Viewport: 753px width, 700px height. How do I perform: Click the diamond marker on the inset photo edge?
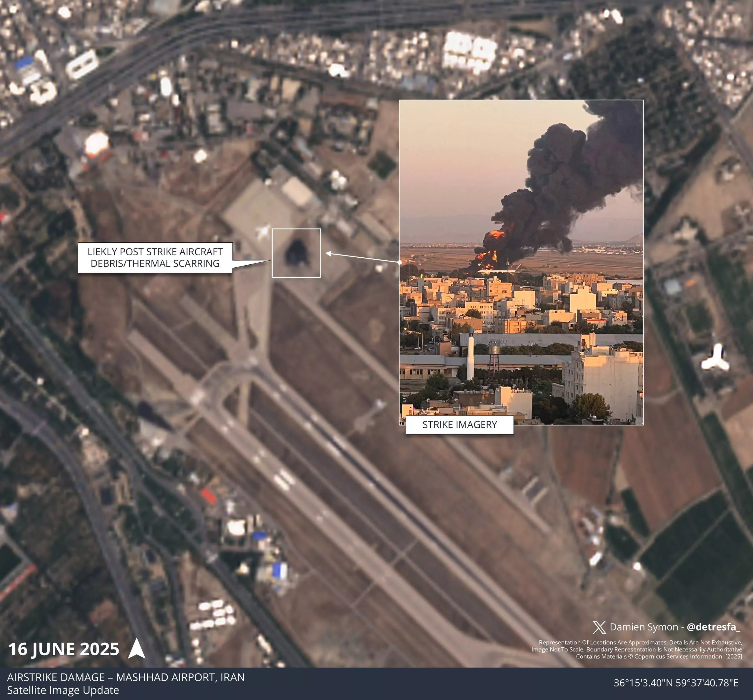coord(400,262)
